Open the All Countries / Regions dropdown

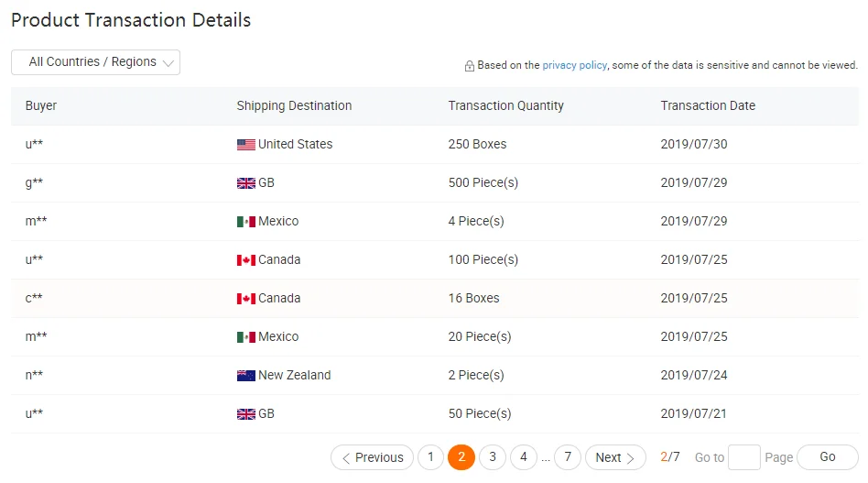pos(95,62)
